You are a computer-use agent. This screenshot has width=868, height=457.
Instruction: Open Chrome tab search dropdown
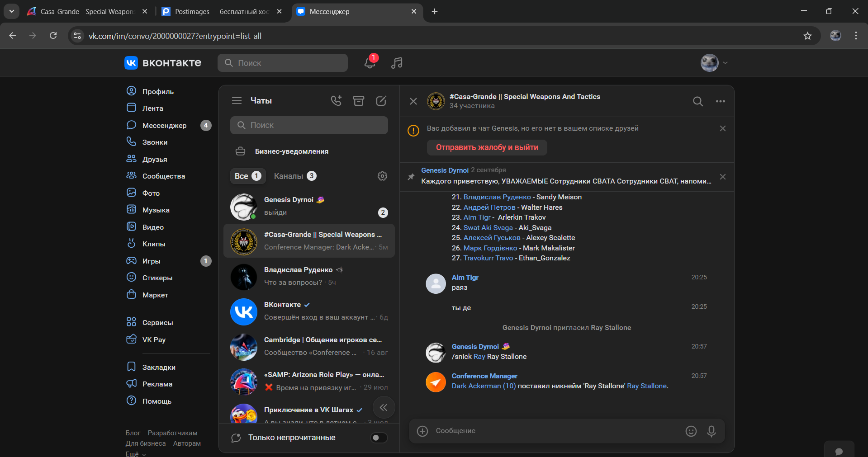12,11
